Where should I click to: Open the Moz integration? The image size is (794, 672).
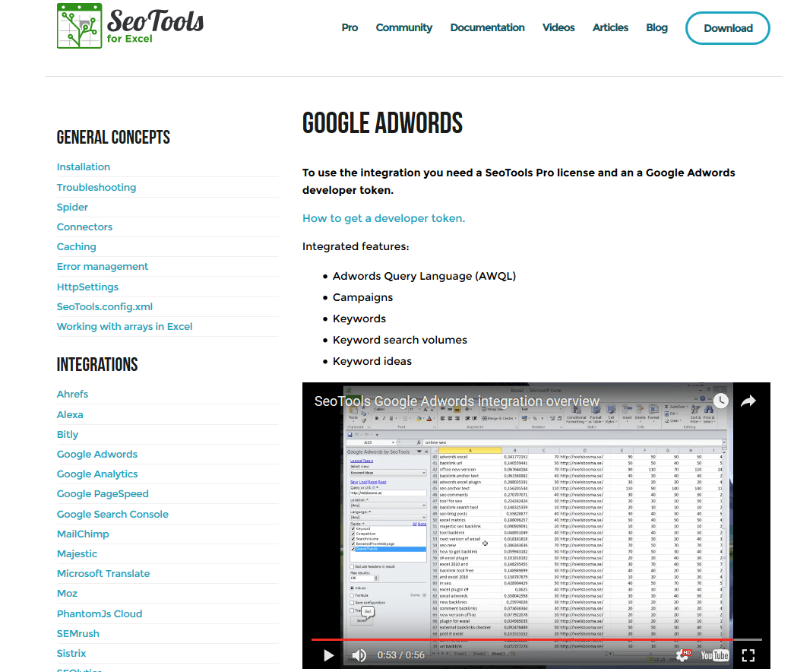(67, 593)
